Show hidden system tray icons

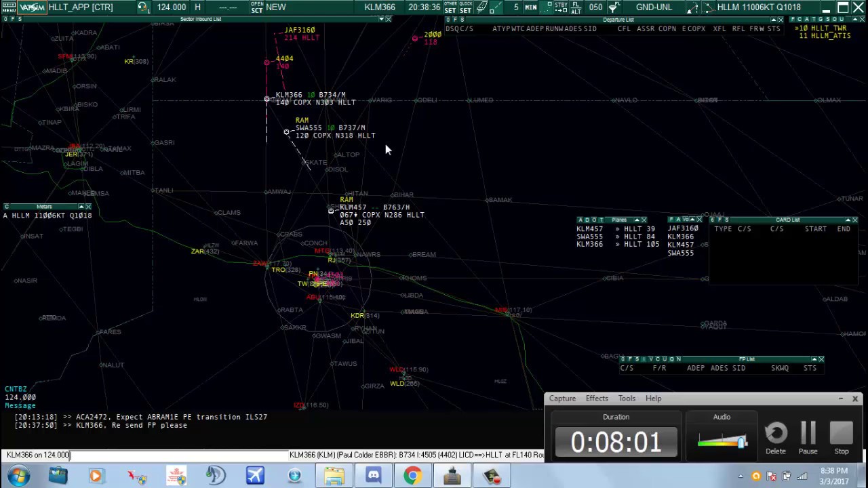point(741,476)
